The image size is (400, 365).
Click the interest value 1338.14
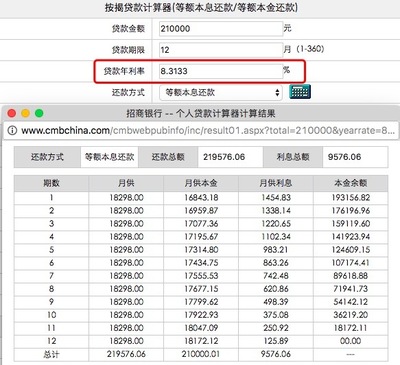276,211
